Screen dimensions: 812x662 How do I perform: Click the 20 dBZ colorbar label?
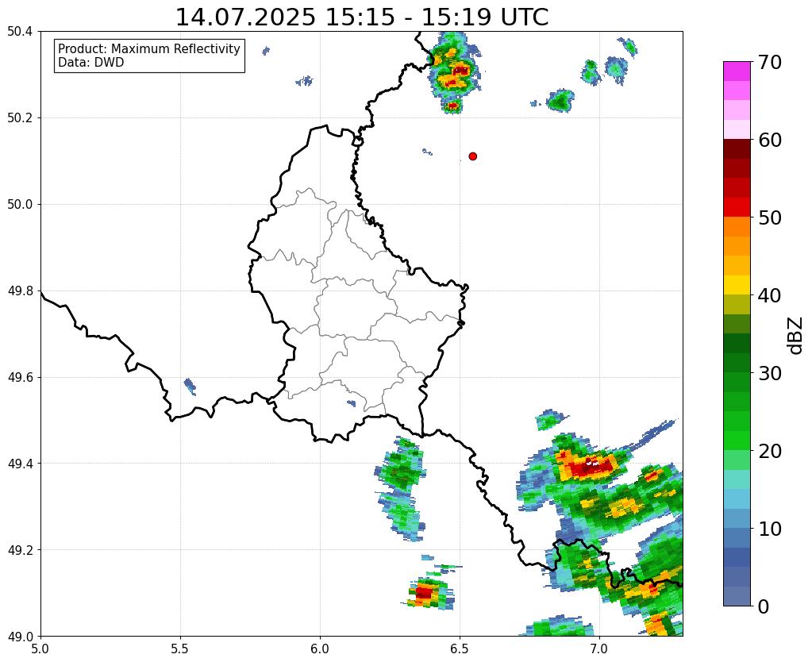click(x=769, y=451)
